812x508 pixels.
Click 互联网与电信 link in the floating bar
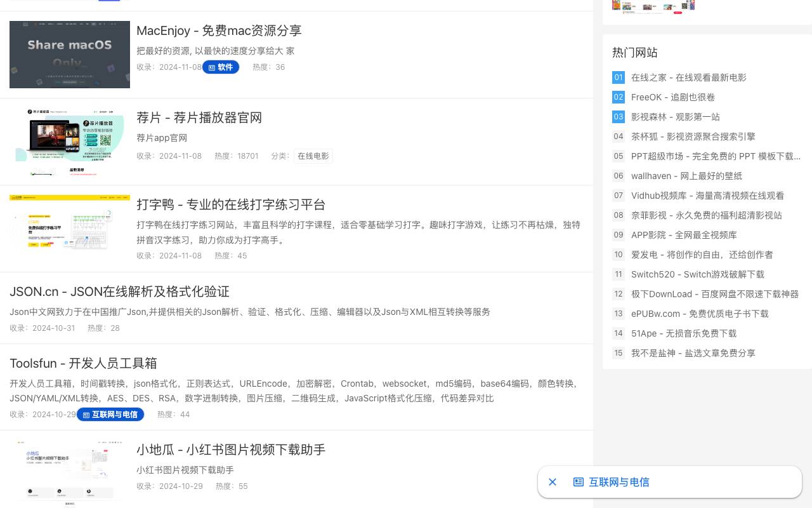619,482
